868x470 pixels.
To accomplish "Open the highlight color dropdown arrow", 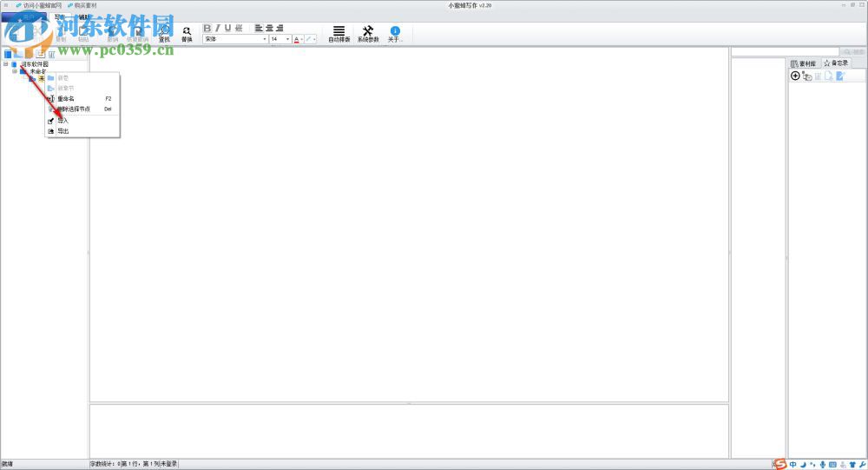I will [314, 39].
